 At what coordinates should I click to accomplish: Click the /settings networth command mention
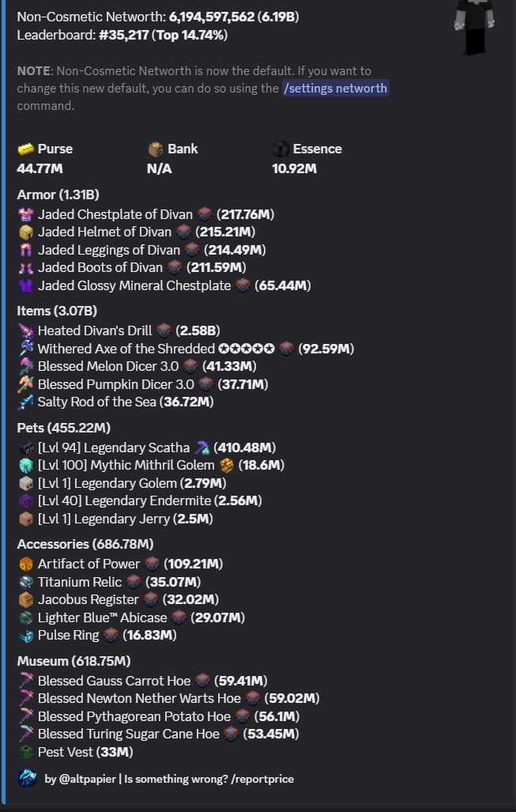point(336,89)
